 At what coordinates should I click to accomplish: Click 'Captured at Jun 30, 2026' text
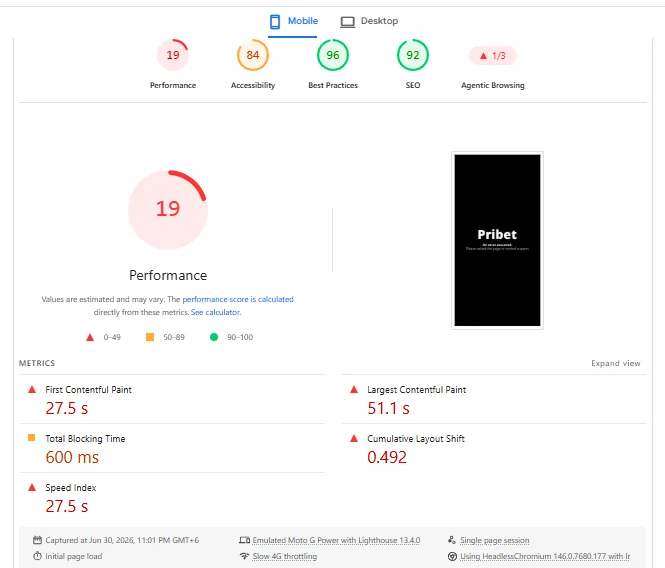click(122, 540)
